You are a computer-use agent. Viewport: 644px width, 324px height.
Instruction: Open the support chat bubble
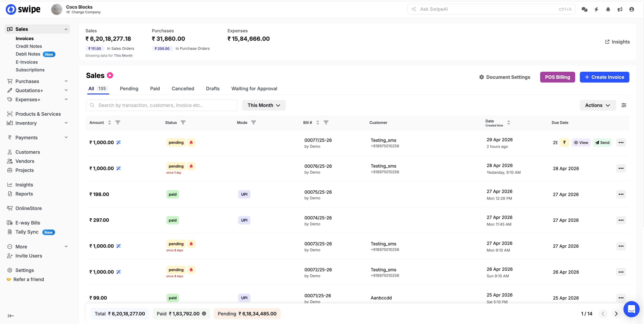click(631, 309)
